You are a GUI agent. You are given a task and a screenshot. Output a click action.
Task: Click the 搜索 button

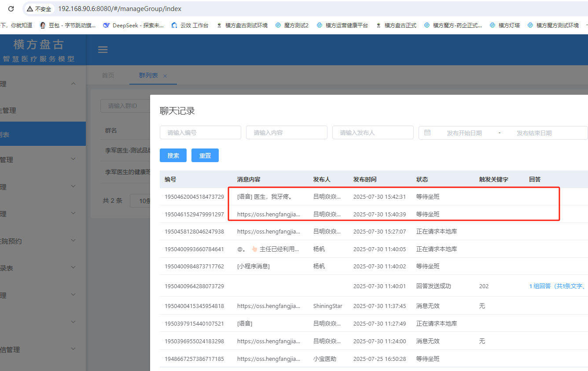[x=173, y=156]
